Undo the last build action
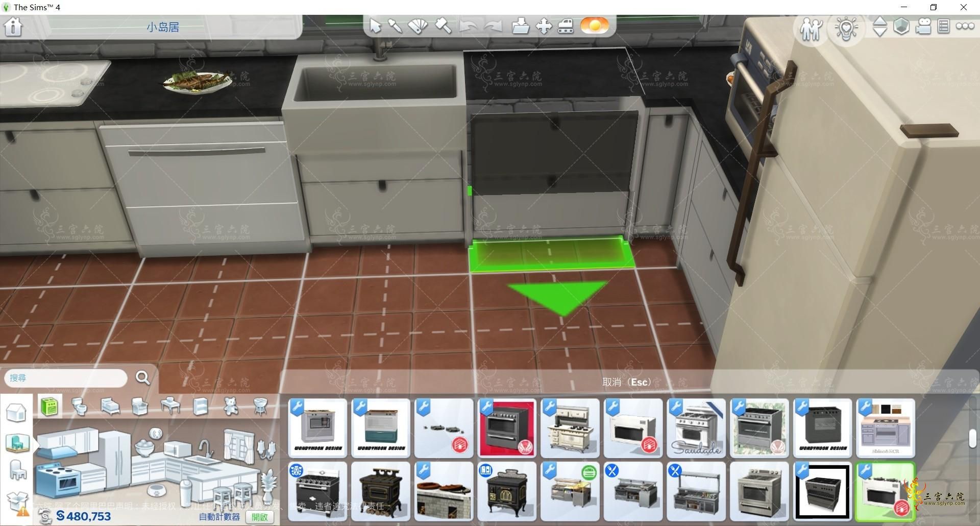Image resolution: width=980 pixels, height=526 pixels. point(468,26)
